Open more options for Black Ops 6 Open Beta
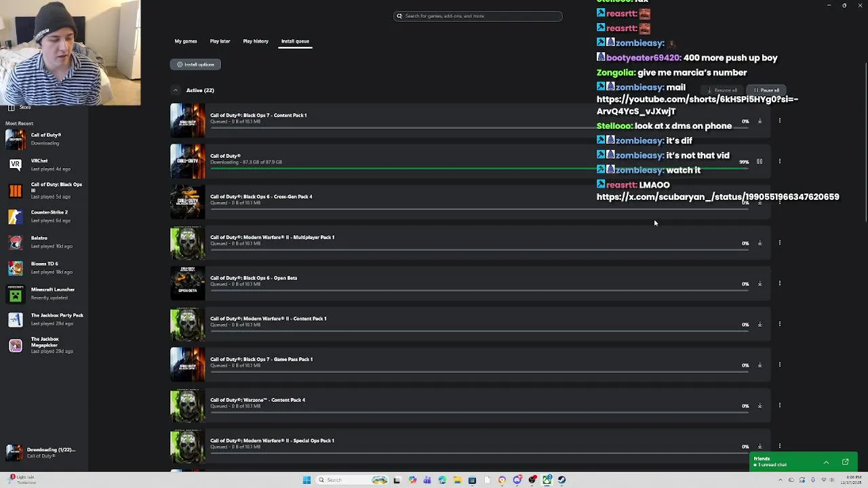This screenshot has height=488, width=868. pos(780,283)
